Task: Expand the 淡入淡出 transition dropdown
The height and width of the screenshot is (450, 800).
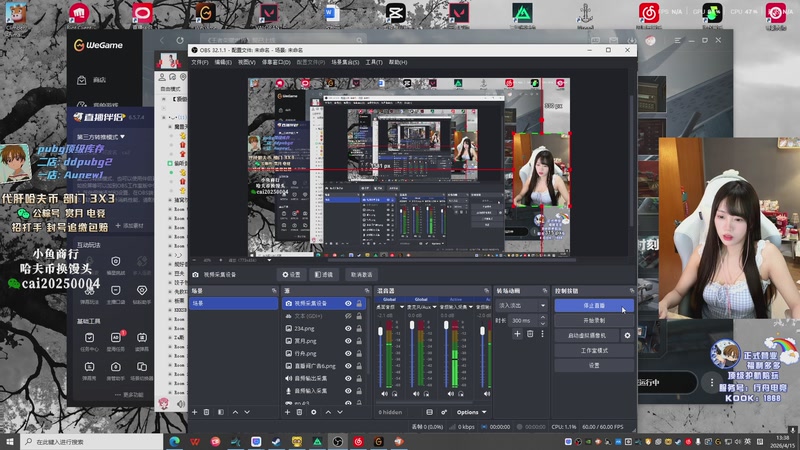Action: pyautogui.click(x=520, y=305)
